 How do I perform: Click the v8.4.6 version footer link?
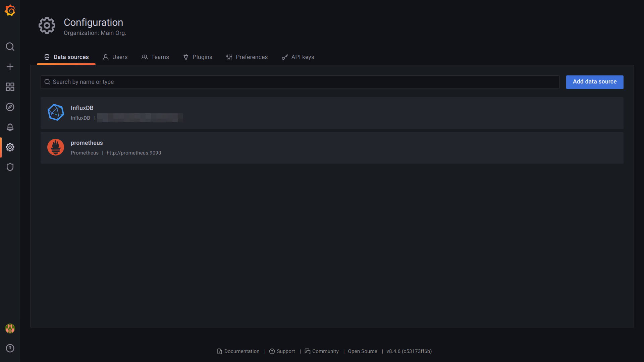pos(409,351)
